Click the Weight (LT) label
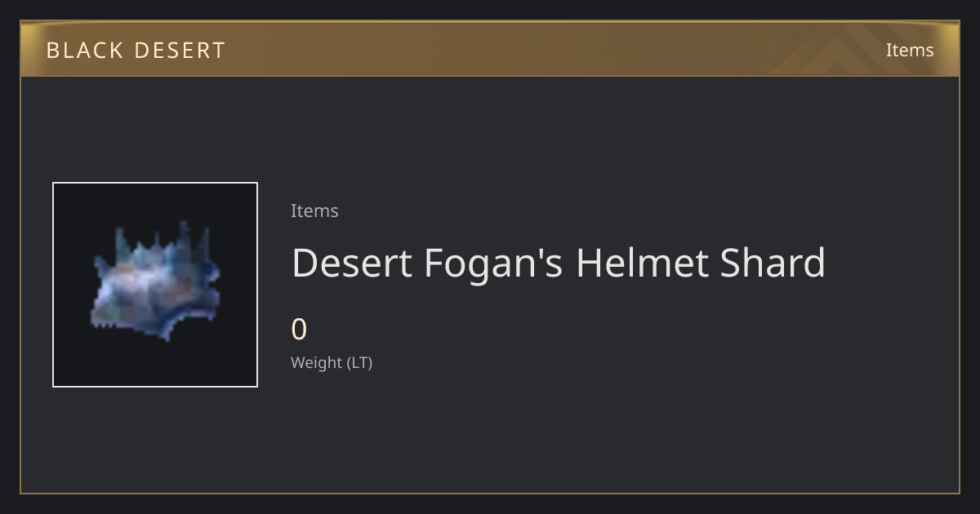The height and width of the screenshot is (514, 980). pos(332,363)
